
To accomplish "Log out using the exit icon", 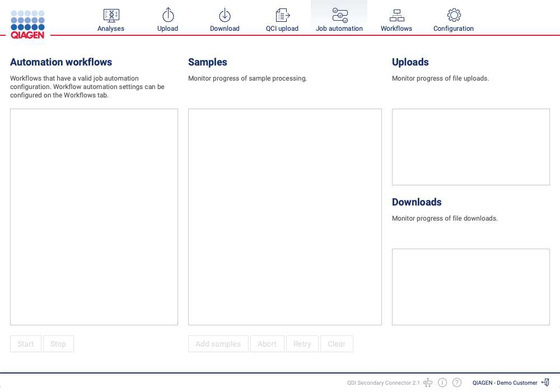I will pos(545,382).
